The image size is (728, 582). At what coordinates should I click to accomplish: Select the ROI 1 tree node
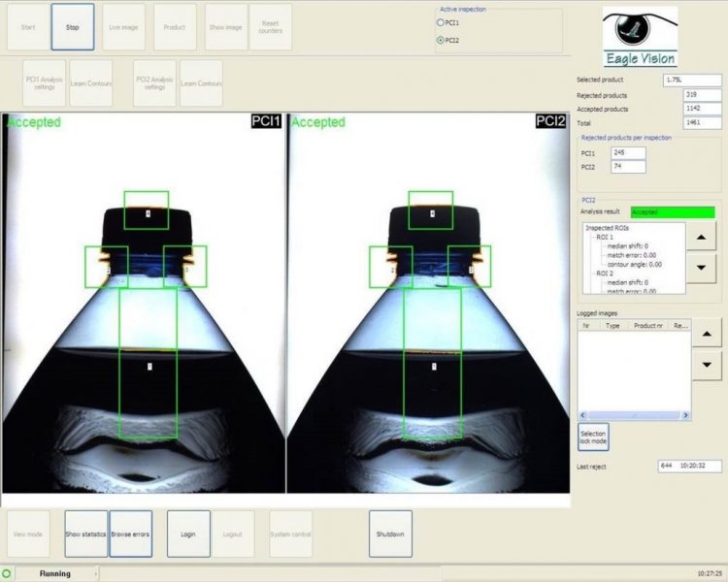(605, 237)
